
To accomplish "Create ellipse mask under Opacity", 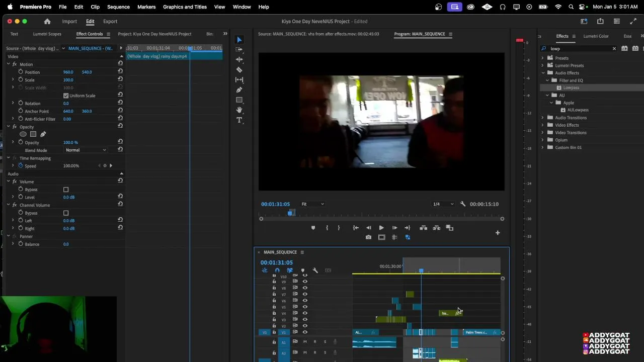I will pos(23,134).
